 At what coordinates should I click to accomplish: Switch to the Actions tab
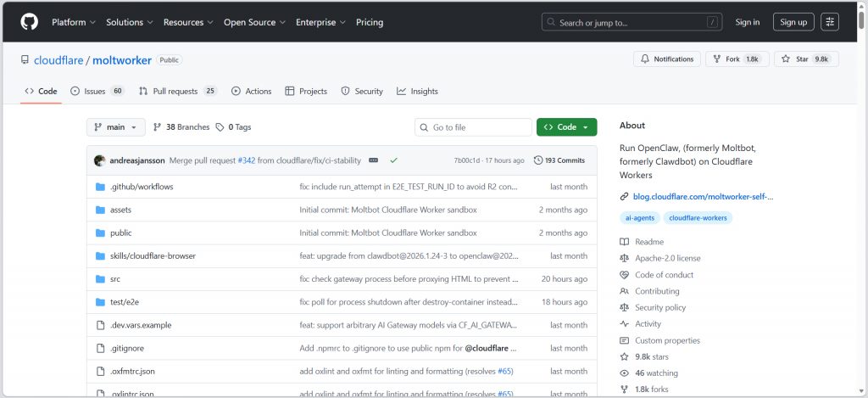(x=251, y=92)
